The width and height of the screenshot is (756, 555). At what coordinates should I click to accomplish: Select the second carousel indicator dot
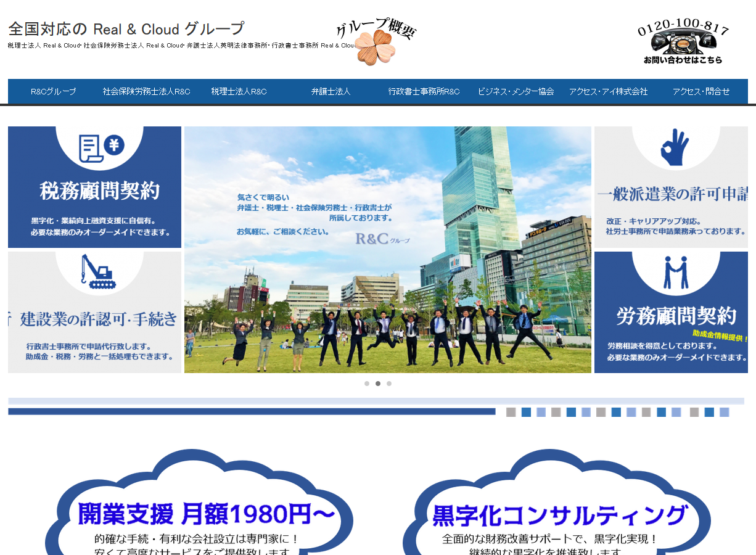tap(377, 384)
